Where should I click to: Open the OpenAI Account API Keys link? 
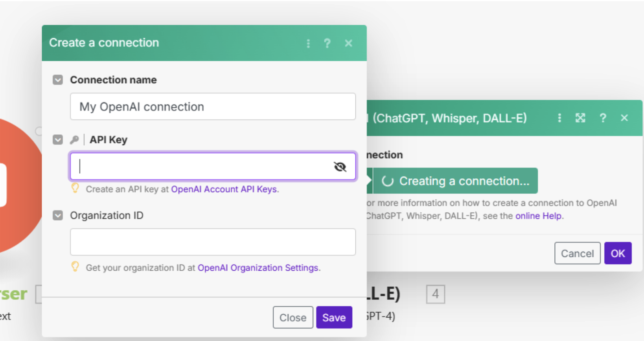[224, 189]
